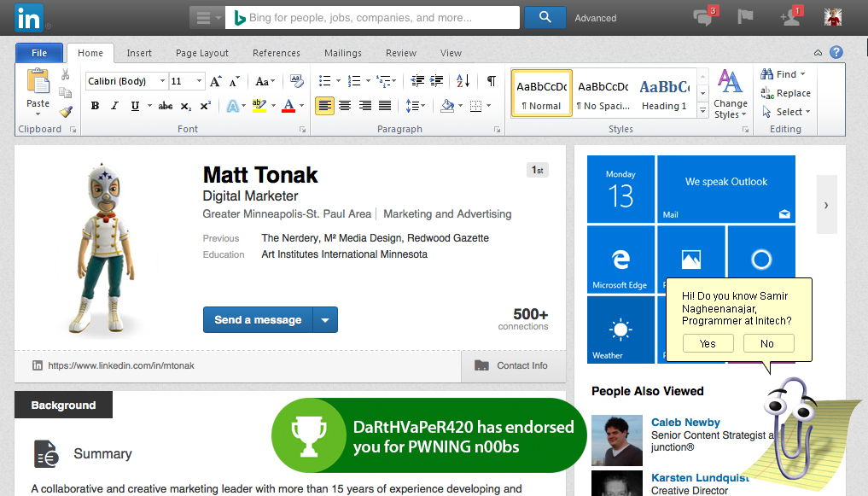Switch to the References tab
868x496 pixels.
point(277,53)
